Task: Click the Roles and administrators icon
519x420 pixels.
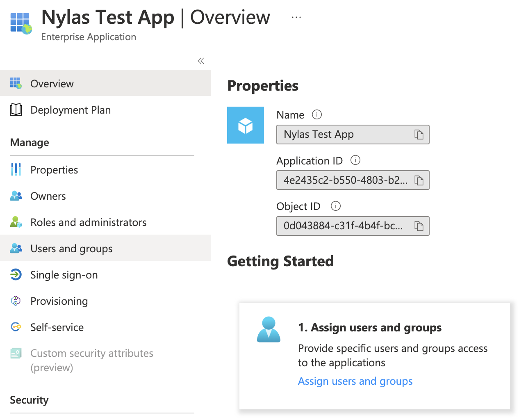Action: coord(16,222)
